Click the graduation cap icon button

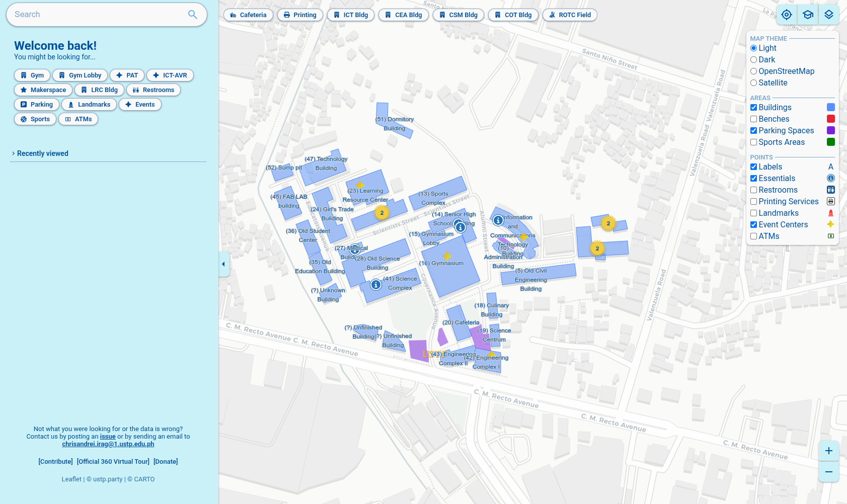tap(808, 15)
